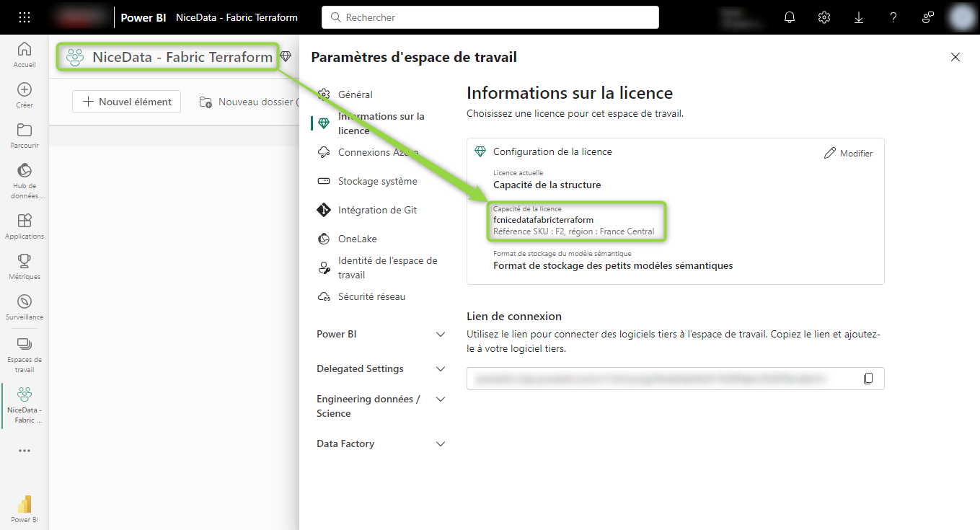Screen dimensions: 980x530
Task: Click the Power BI label in the header
Action: pyautogui.click(x=144, y=17)
